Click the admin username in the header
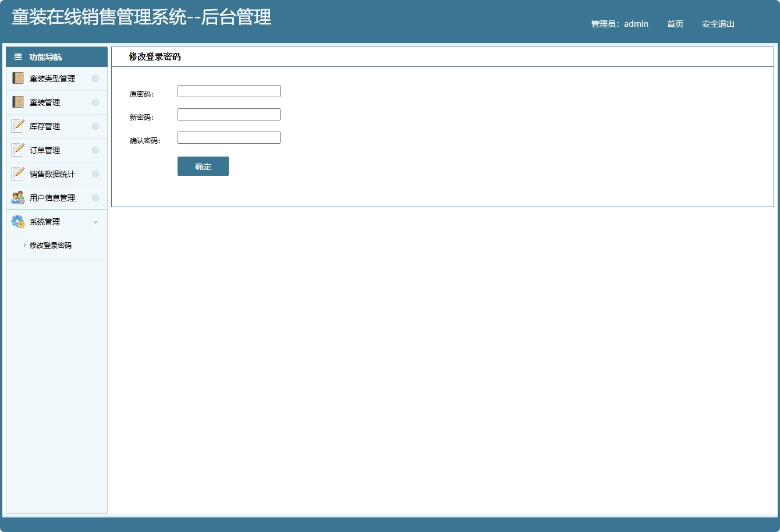 pyautogui.click(x=635, y=24)
